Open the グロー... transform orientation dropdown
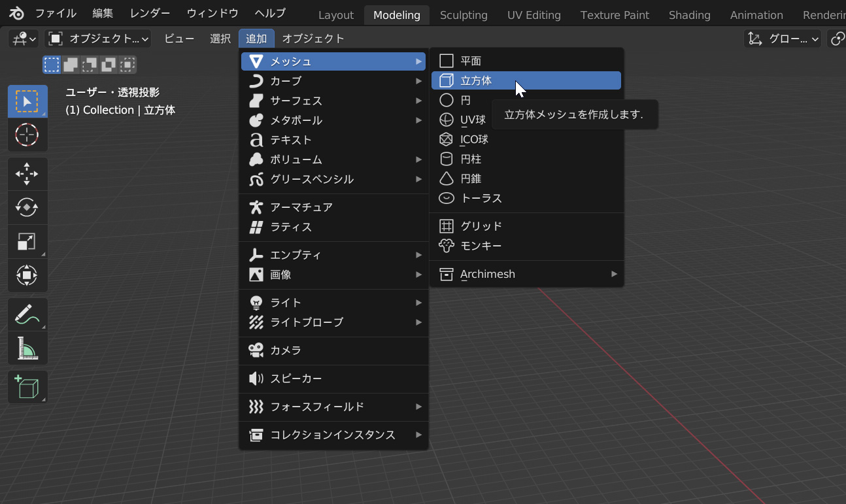846x504 pixels. tap(783, 39)
